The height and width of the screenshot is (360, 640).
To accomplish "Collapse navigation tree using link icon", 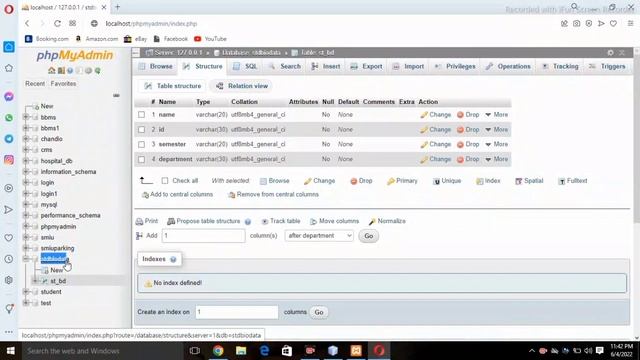I will point(116,95).
